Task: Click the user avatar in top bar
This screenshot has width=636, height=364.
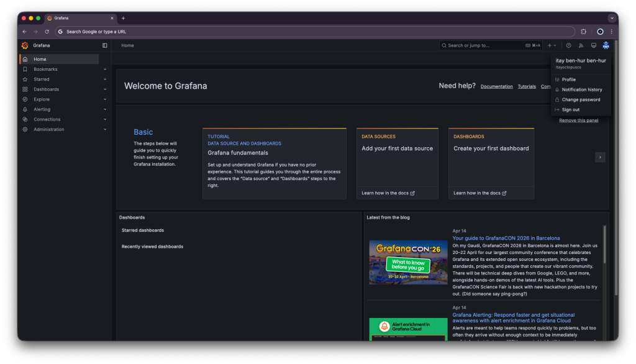Action: [x=606, y=45]
